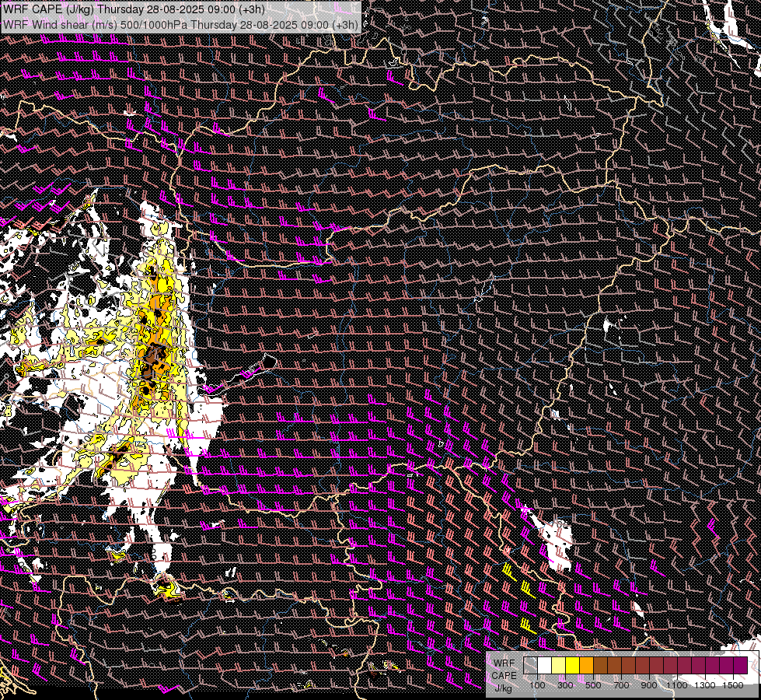761x700 pixels.
Task: Click the J/kg unit label in legend
Action: click(503, 688)
